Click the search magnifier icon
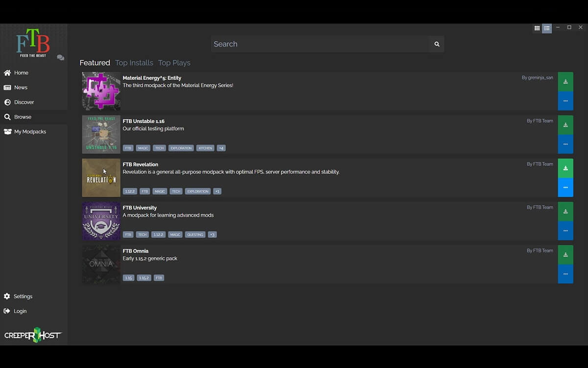Viewport: 588px width, 368px height. (x=437, y=44)
